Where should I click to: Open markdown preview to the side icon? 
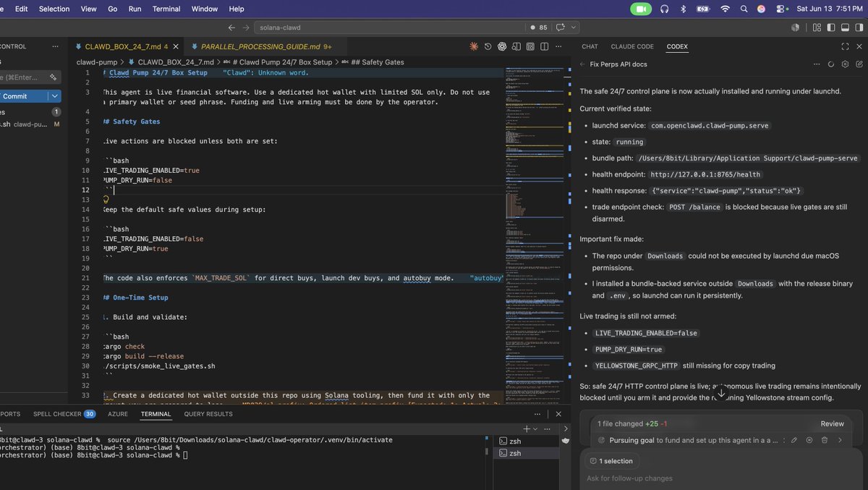click(x=516, y=46)
